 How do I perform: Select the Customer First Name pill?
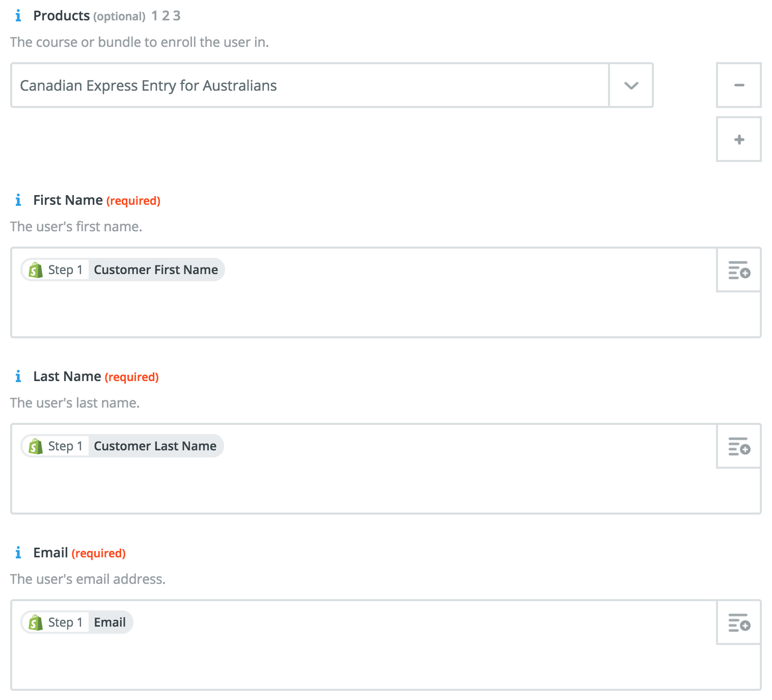click(x=123, y=270)
